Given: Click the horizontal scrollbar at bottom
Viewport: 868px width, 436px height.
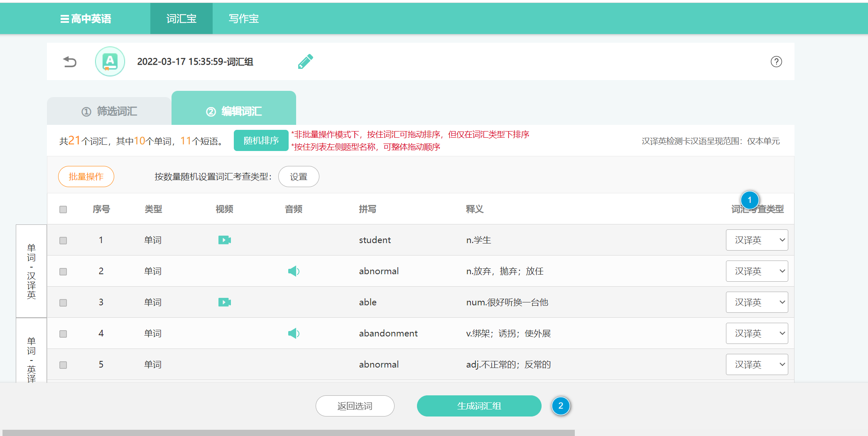Looking at the screenshot, I should [x=289, y=433].
